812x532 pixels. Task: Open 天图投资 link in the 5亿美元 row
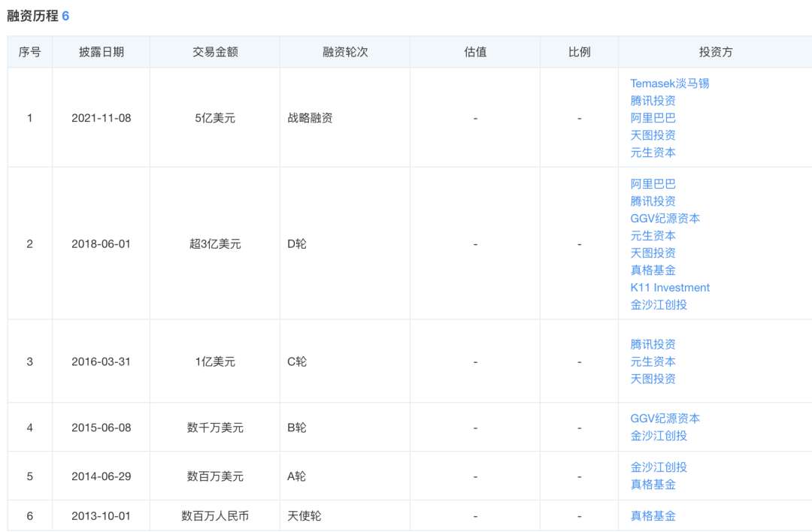653,135
